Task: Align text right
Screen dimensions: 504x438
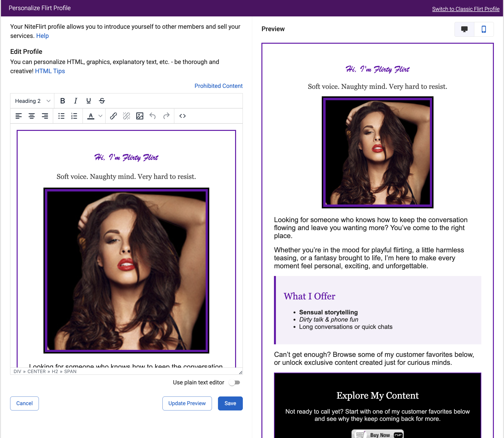Action: tap(45, 116)
